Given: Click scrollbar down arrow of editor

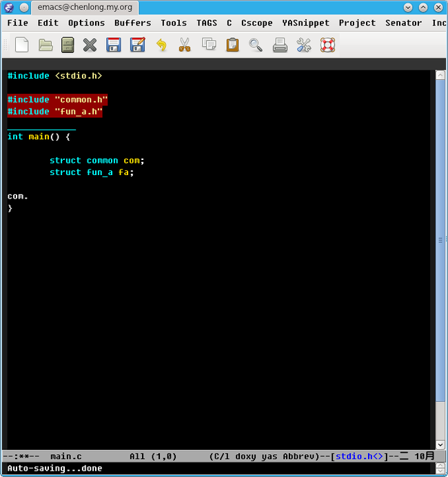Looking at the screenshot, I should 440,445.
